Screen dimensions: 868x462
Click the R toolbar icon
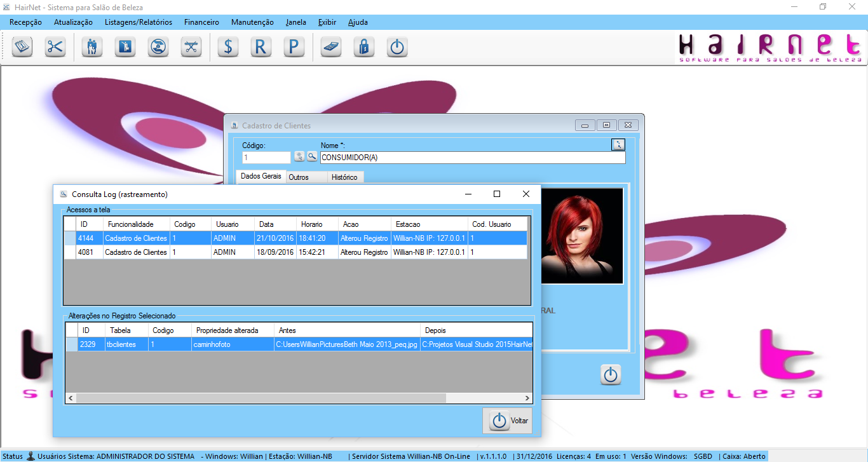(261, 48)
